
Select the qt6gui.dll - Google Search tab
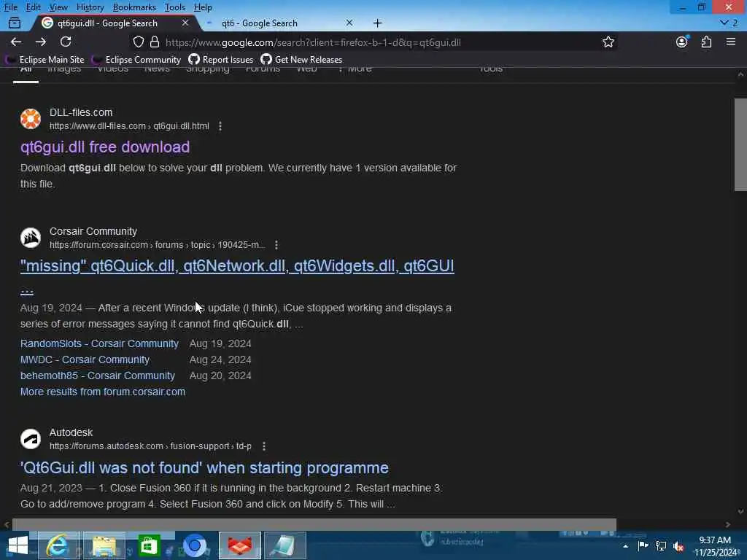click(x=115, y=23)
